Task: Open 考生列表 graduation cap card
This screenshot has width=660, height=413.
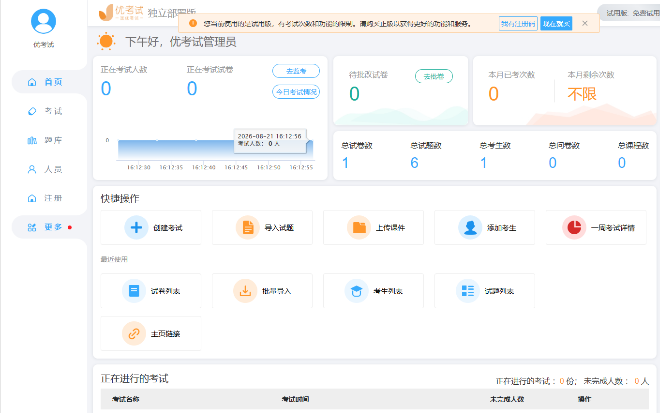Action: click(373, 291)
